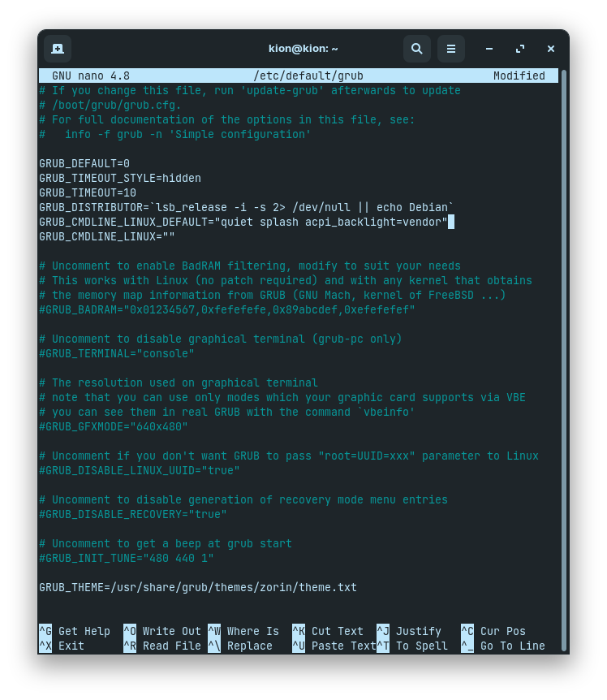Click the "the memory map information" comment
The width and height of the screenshot is (607, 700).
coord(273,296)
